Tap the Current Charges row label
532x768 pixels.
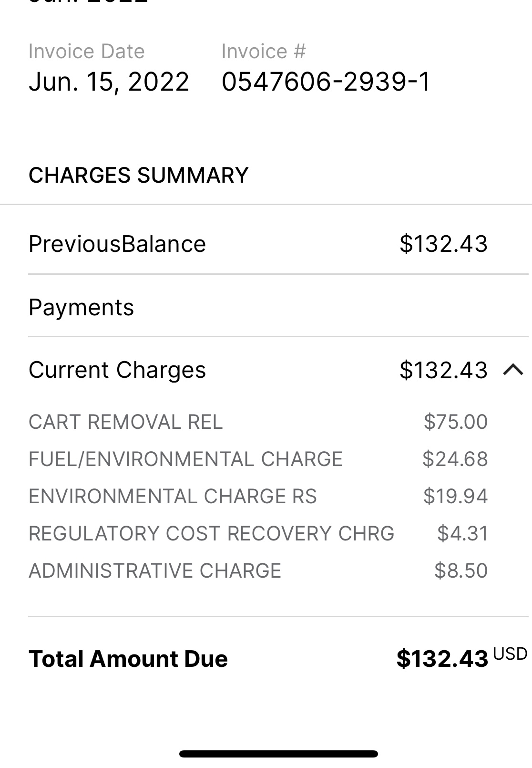(117, 370)
